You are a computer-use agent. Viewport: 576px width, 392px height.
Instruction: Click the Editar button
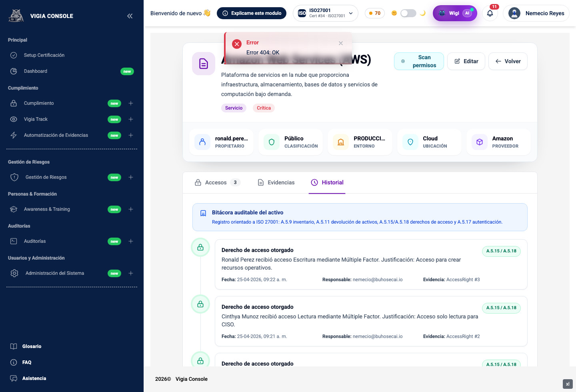(466, 61)
